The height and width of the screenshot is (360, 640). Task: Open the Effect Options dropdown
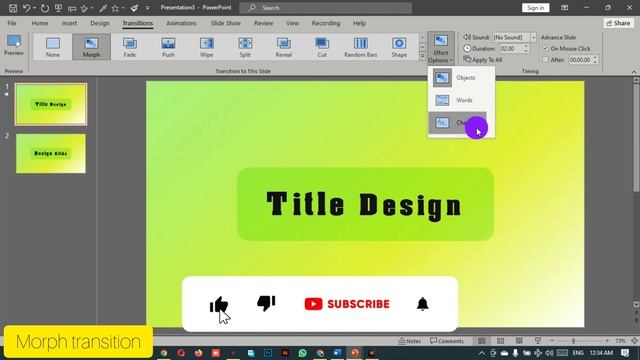click(441, 48)
